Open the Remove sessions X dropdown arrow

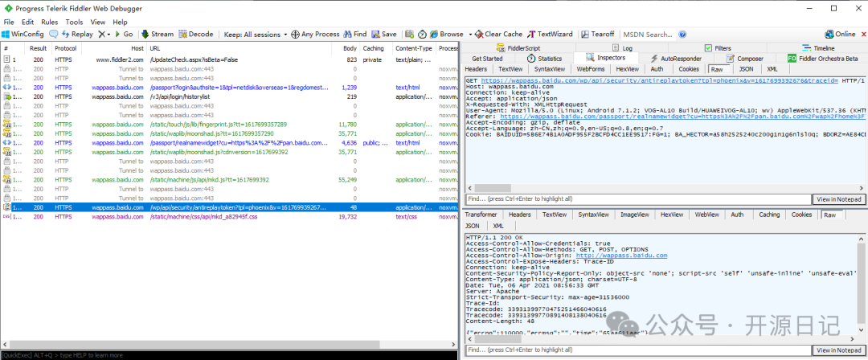(x=108, y=35)
